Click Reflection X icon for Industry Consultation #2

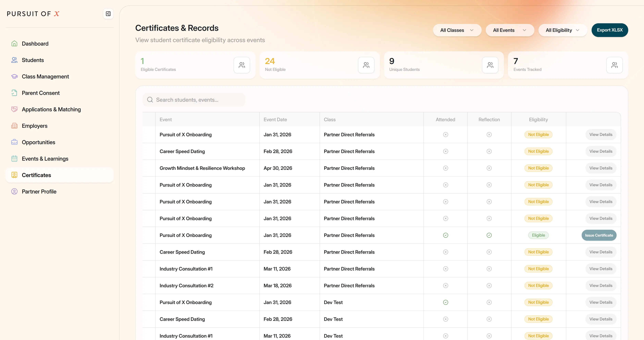tap(489, 286)
